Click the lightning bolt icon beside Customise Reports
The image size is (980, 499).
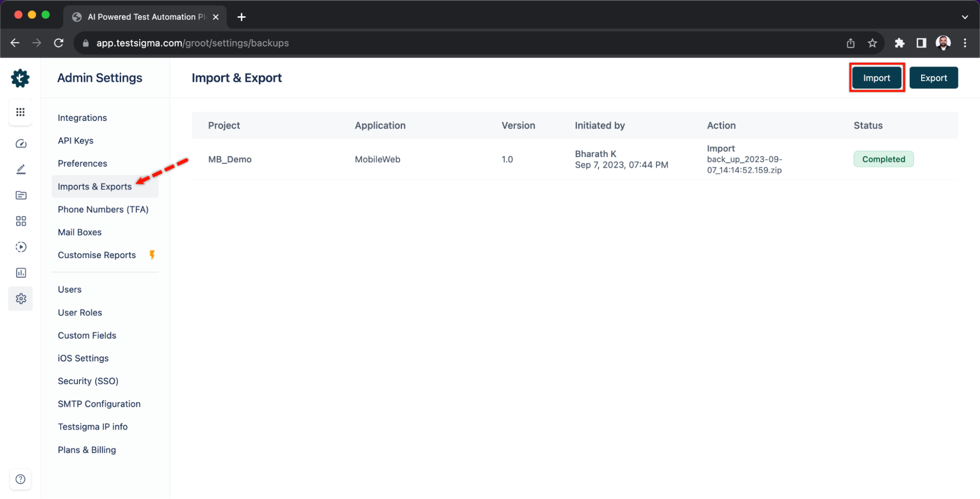click(152, 255)
